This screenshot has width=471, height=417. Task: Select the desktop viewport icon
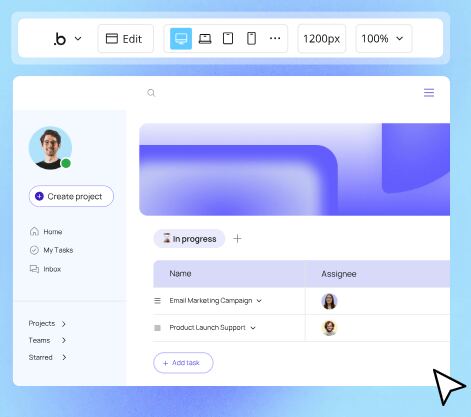181,39
